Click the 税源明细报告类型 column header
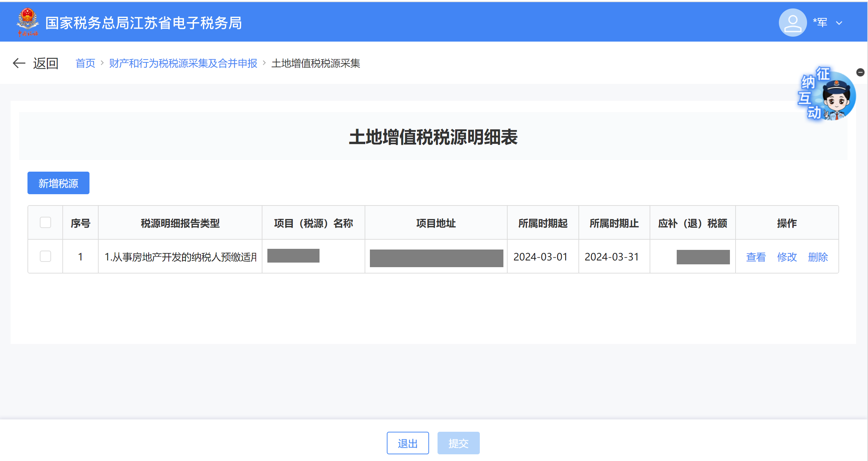The image size is (868, 461). (x=180, y=223)
